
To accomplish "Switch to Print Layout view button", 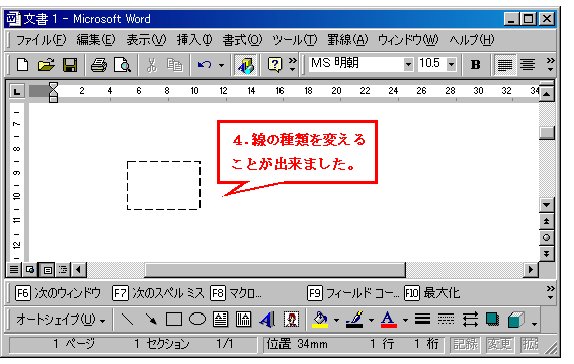I will click(x=47, y=270).
